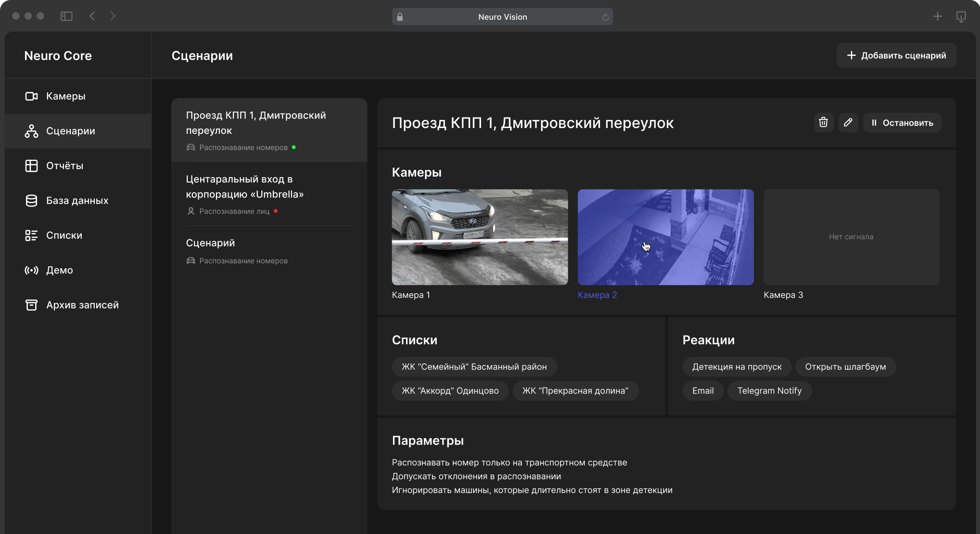This screenshot has height=534, width=980.
Task: Click the База данных database icon
Action: [x=31, y=201]
